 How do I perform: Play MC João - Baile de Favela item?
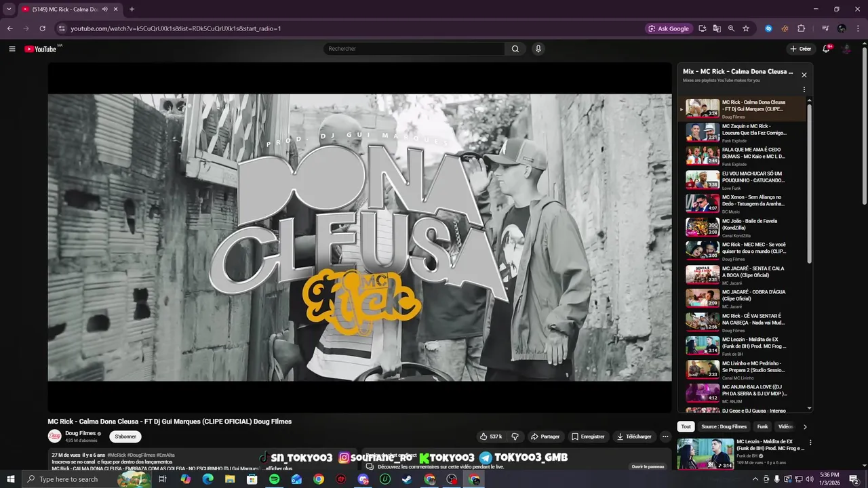coord(743,227)
